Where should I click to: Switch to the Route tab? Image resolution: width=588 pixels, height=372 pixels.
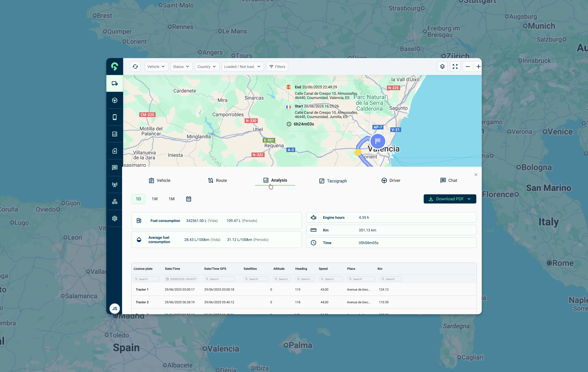[x=217, y=180]
